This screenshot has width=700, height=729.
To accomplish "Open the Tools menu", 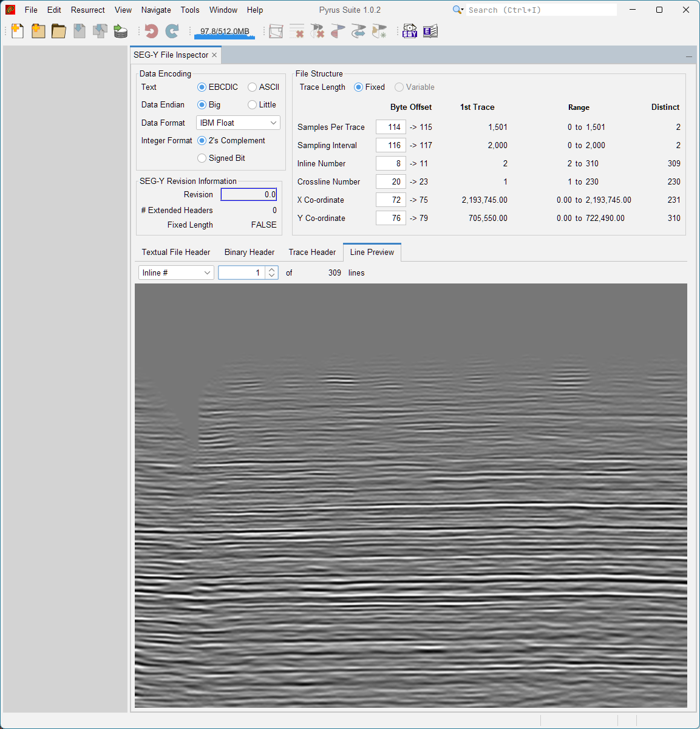I will pos(190,10).
